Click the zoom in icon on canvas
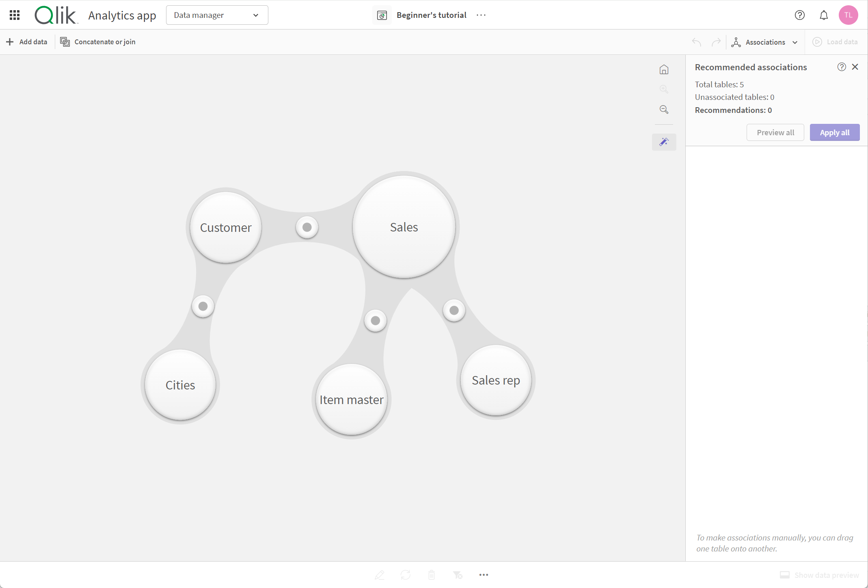 tap(664, 89)
